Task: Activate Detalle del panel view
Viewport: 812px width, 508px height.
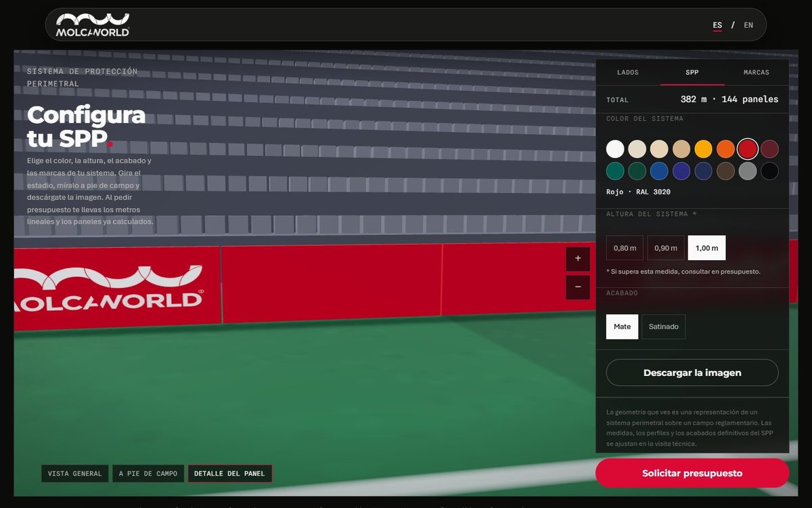Action: tap(230, 473)
